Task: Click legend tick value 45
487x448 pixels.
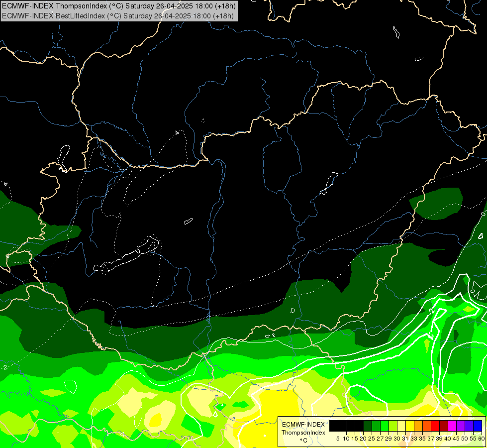Action: 456,439
